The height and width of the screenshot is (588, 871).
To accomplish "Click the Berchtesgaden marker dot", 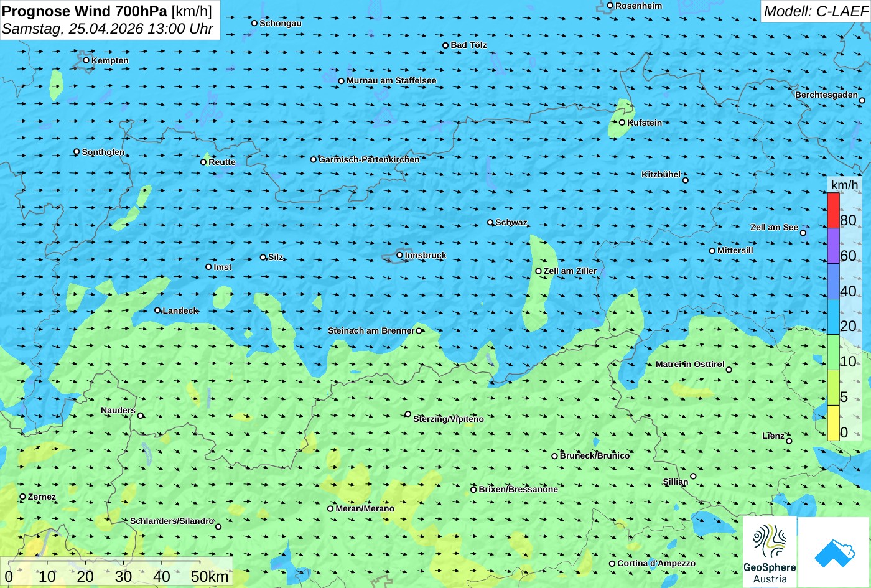I will [x=862, y=100].
